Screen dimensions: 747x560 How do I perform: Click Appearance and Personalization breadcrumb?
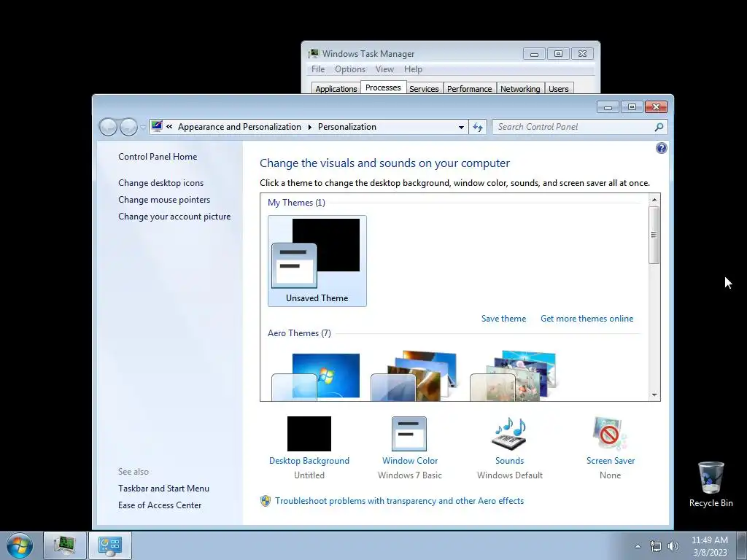tap(239, 127)
